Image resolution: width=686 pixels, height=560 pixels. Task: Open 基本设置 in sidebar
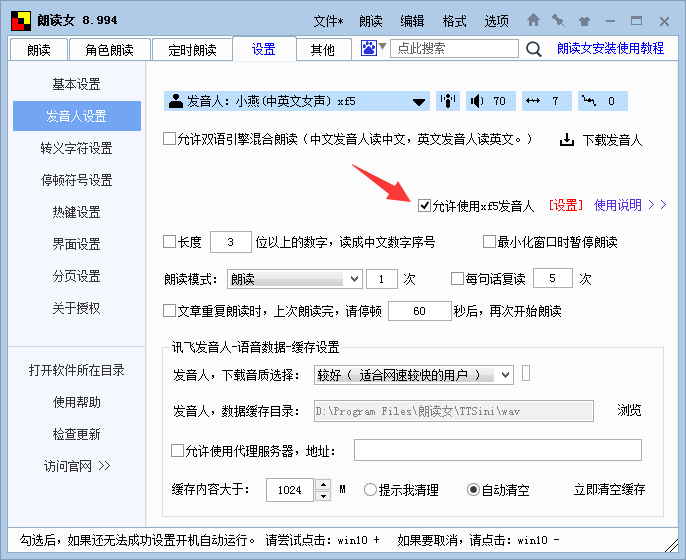77,84
